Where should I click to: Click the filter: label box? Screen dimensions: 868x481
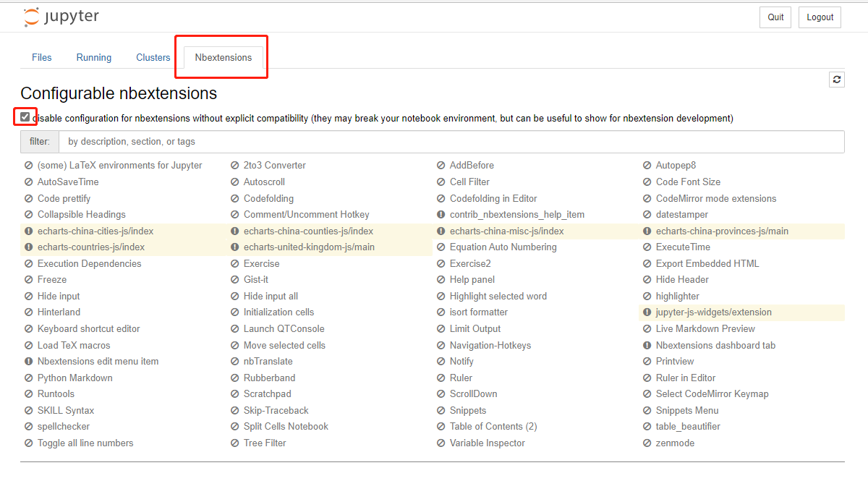click(x=40, y=142)
